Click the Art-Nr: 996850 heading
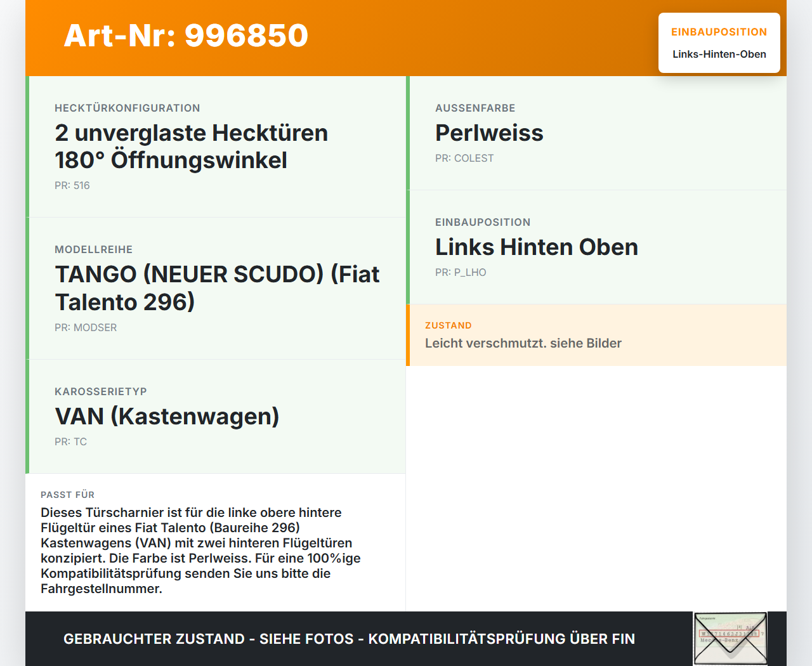 pyautogui.click(x=186, y=36)
